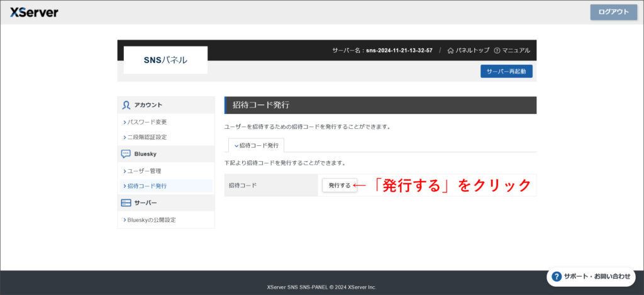Click the アカウント person icon
This screenshot has width=644, height=295.
pos(126,105)
